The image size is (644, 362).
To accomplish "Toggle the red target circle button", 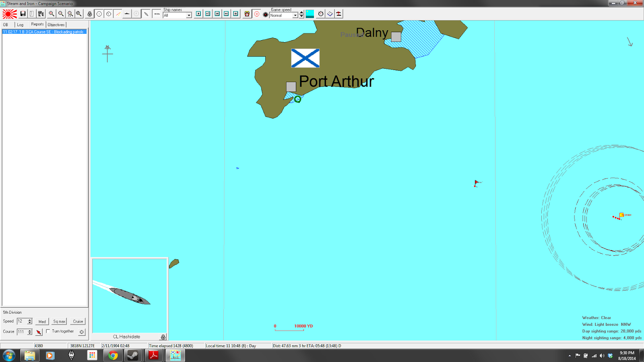I will point(256,14).
